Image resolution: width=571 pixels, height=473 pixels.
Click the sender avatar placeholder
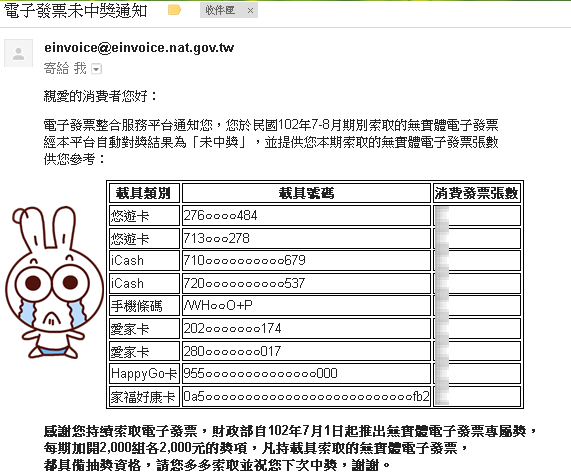[x=18, y=53]
